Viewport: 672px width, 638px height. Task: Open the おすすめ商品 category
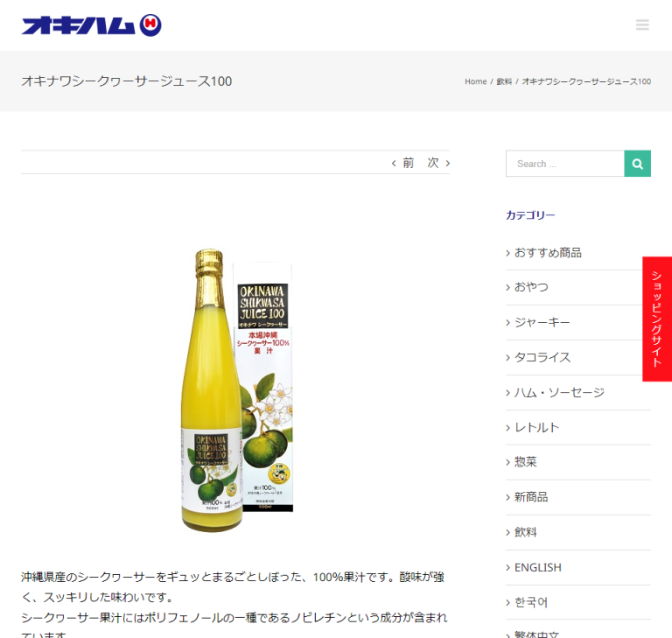pyautogui.click(x=548, y=253)
